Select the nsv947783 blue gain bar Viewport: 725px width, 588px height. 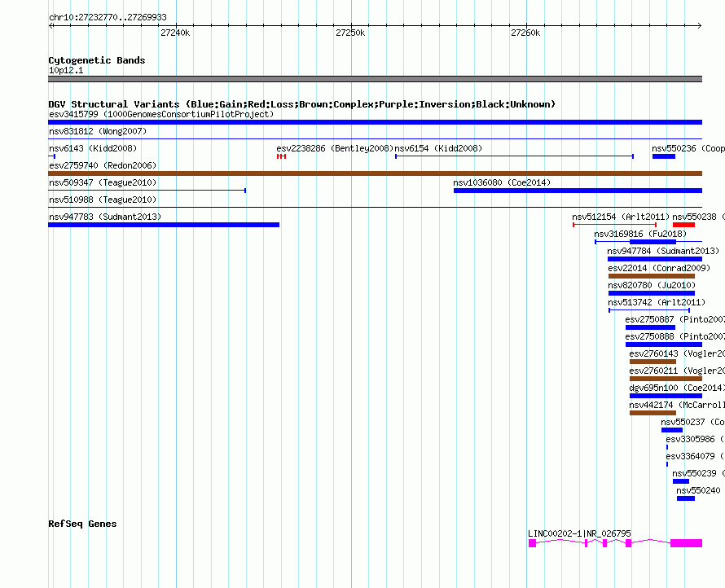[164, 225]
